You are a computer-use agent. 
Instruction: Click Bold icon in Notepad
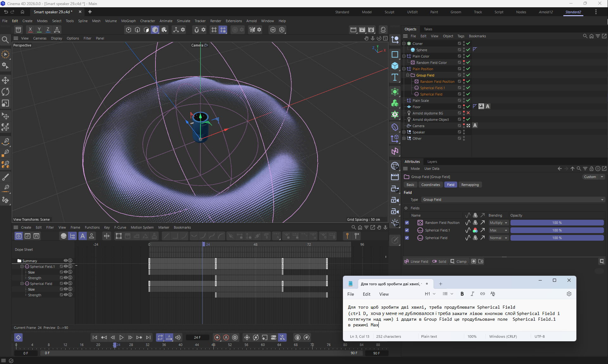(x=462, y=294)
